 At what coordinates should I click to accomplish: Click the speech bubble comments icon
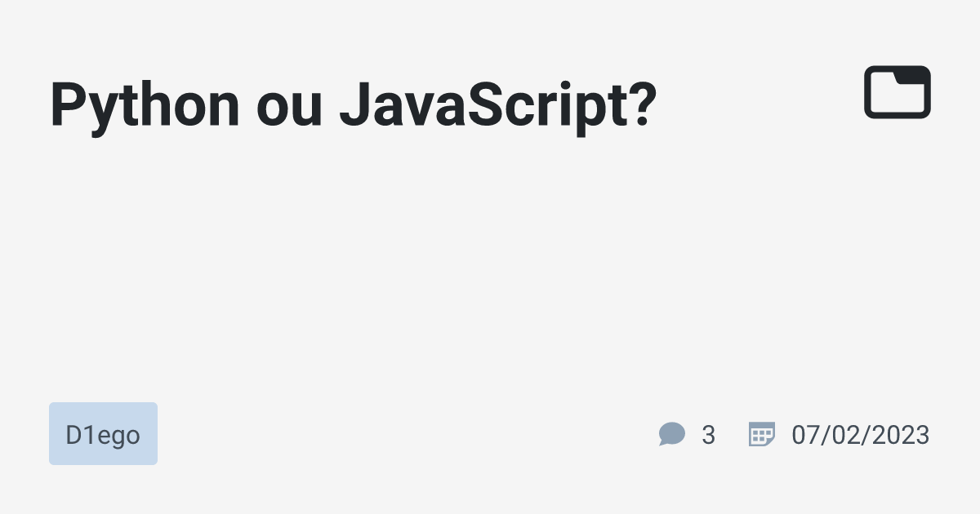coord(672,434)
